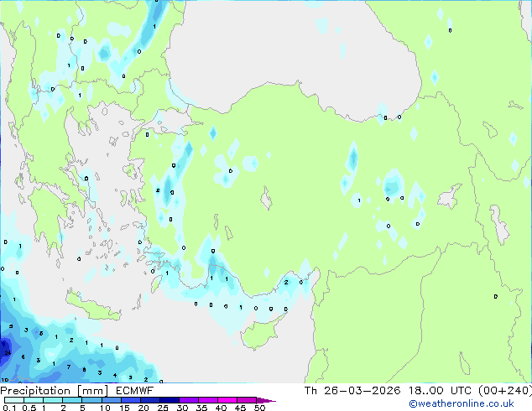Click the '(00+240)' forecast offset text
532x411 pixels.
[505, 391]
